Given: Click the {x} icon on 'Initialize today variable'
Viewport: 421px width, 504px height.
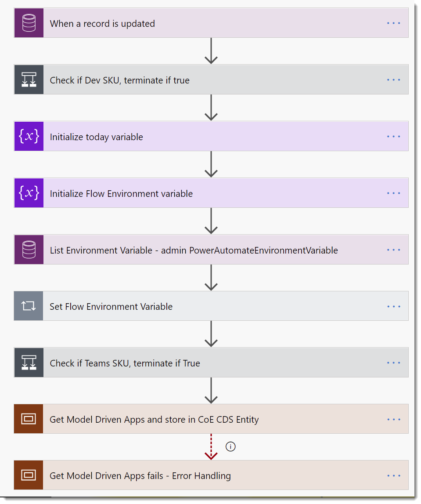Looking at the screenshot, I should tap(29, 136).
